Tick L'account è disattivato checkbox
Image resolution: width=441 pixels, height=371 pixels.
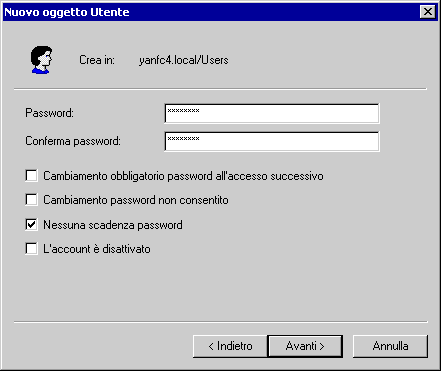tap(31, 249)
